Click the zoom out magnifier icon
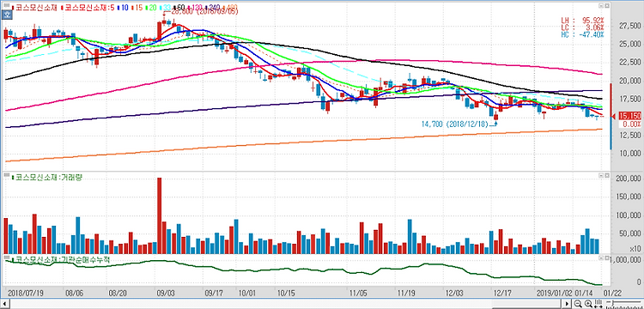 tap(578, 304)
